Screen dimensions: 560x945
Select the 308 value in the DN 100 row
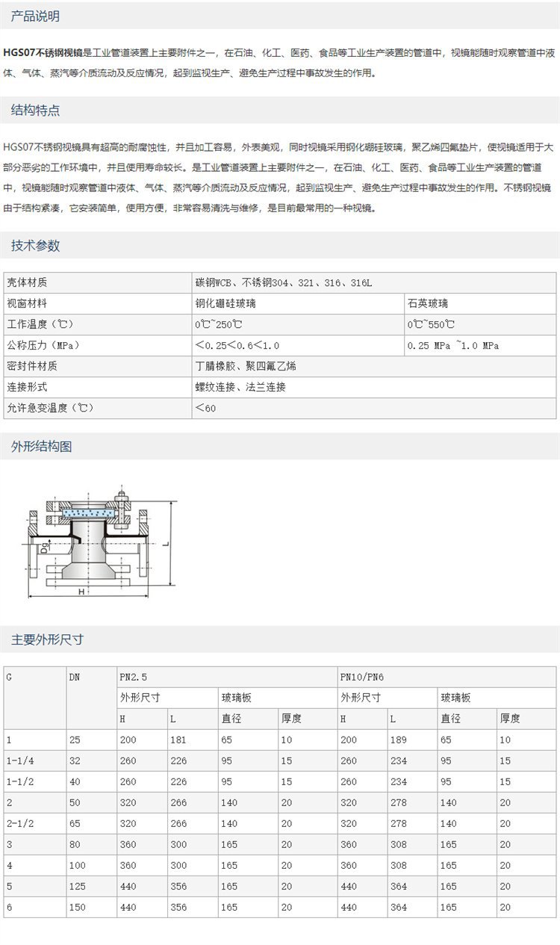(412, 865)
